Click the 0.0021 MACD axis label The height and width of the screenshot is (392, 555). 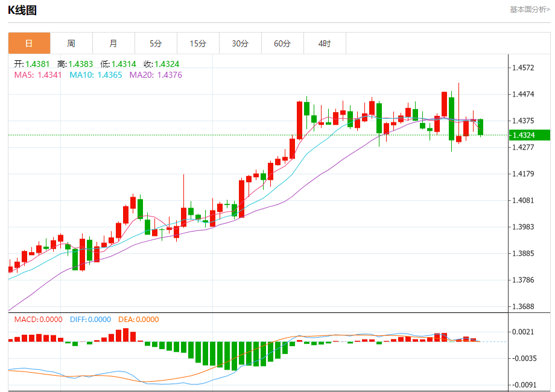pos(523,332)
